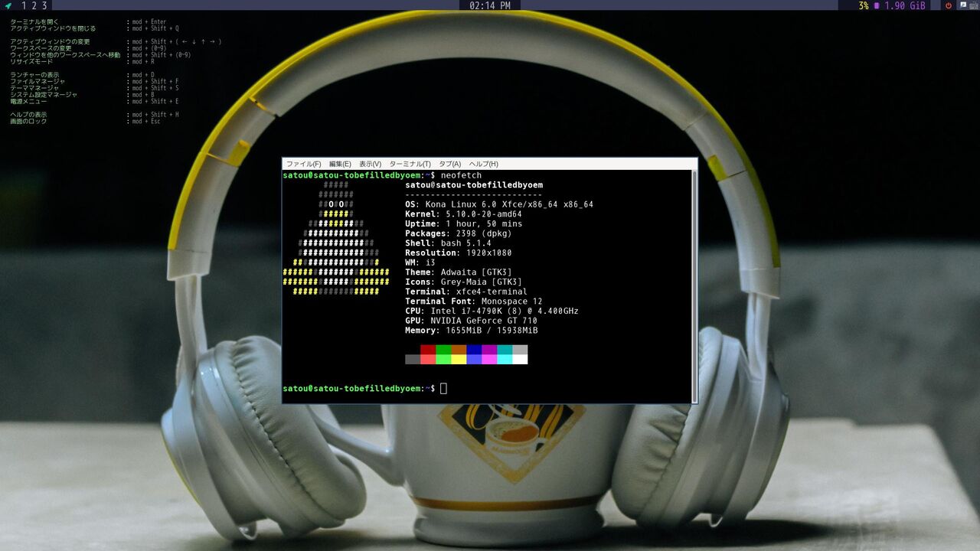Click the red swatch in the neofetch palette
This screenshot has width=980, height=551.
click(x=428, y=350)
